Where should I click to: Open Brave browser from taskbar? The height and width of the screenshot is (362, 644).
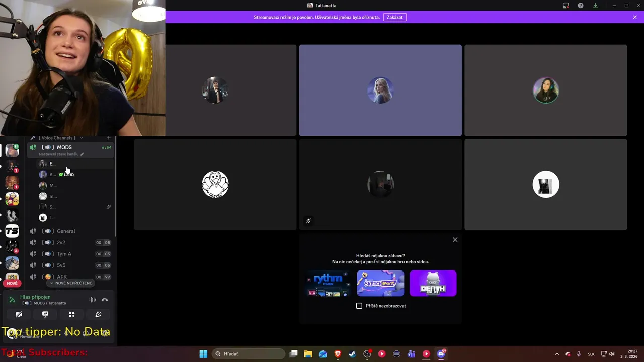[338, 354]
